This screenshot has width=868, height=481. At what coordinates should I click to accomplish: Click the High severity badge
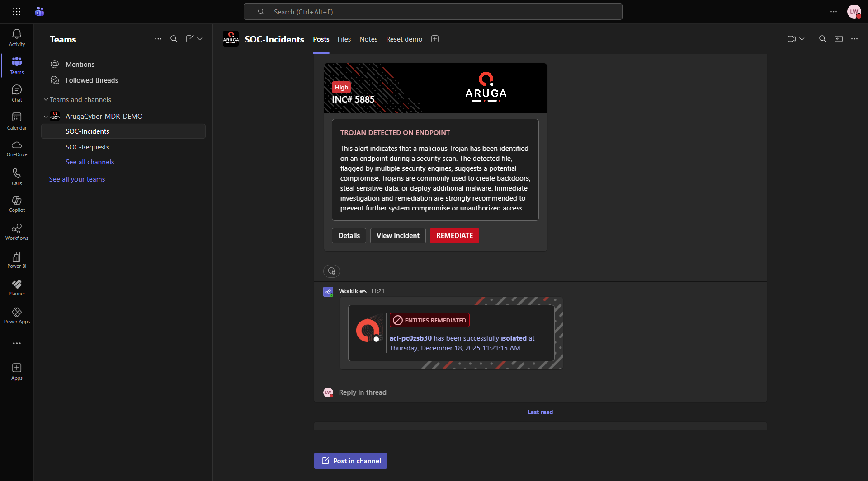341,87
